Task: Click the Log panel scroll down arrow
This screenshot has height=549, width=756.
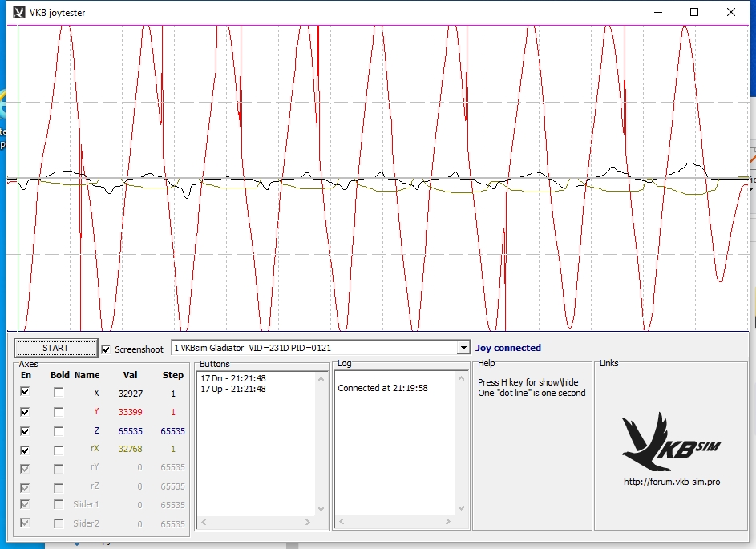Action: (x=462, y=507)
